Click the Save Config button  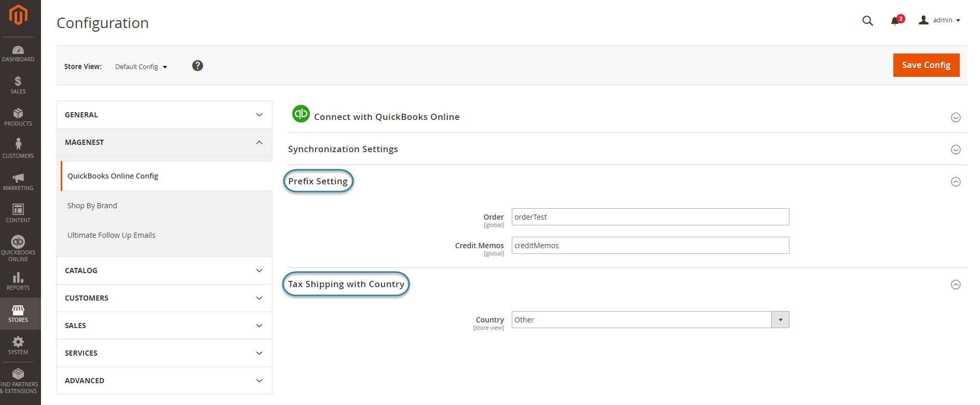(x=926, y=65)
